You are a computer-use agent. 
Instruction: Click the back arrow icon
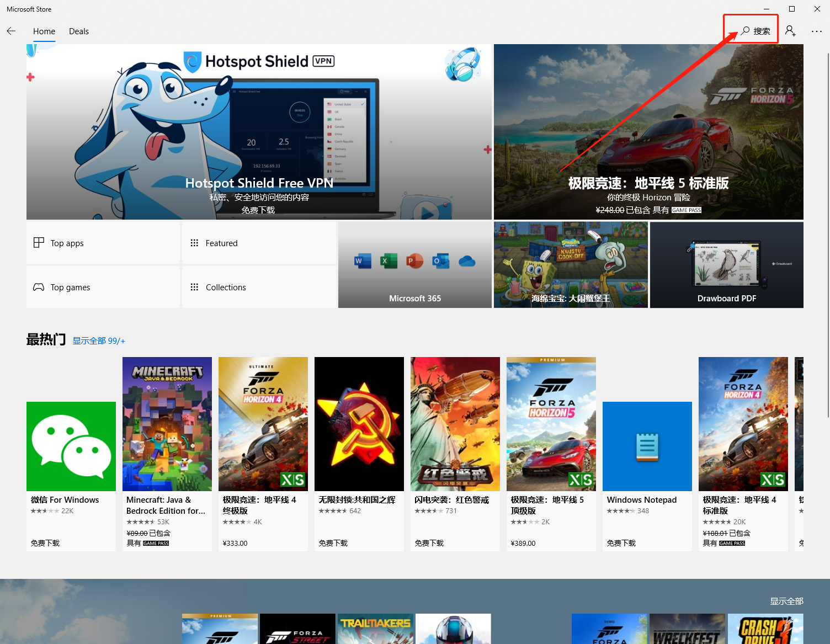click(11, 31)
